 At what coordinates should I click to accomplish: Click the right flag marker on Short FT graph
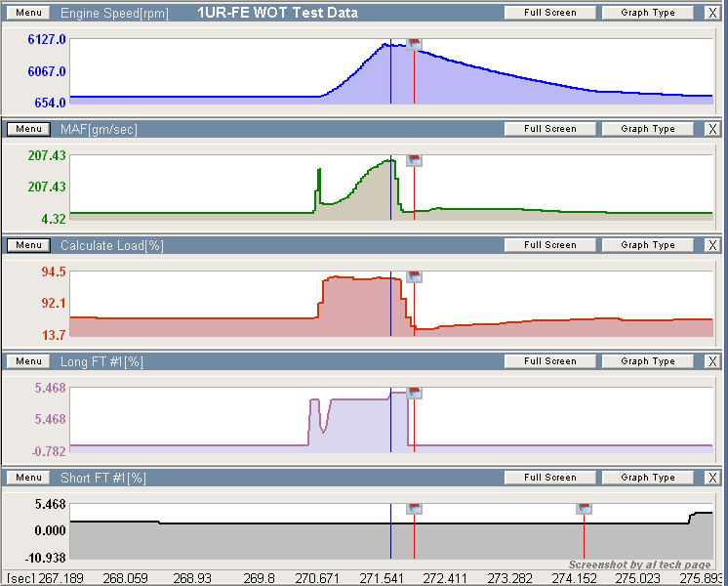[584, 509]
